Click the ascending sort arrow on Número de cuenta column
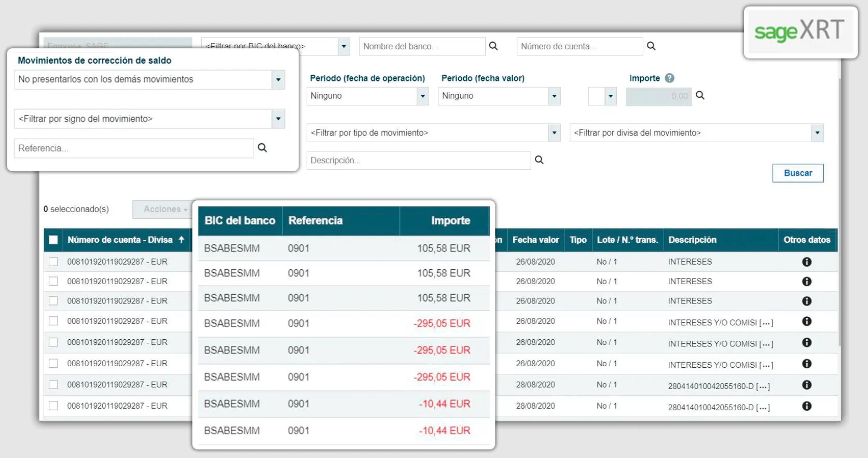The height and width of the screenshot is (458, 868). point(182,240)
